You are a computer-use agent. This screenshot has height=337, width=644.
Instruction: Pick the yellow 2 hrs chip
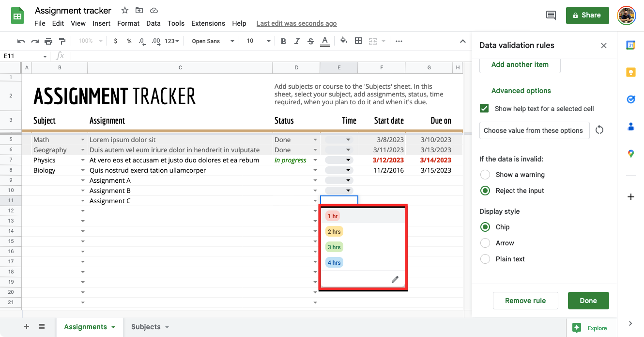[x=334, y=232]
